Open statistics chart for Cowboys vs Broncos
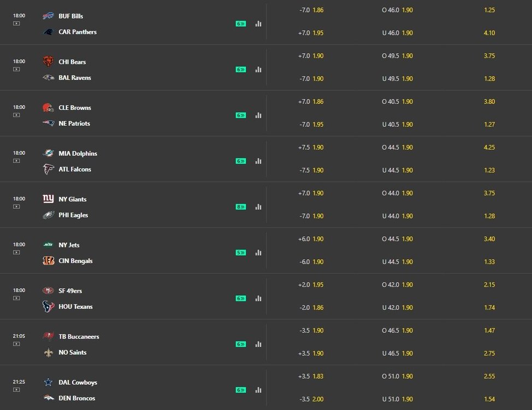The width and height of the screenshot is (532, 410). [x=258, y=390]
